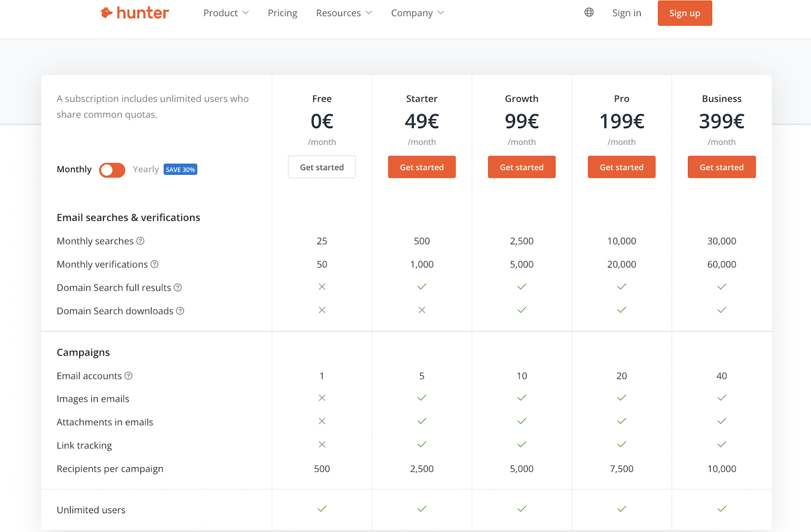Image resolution: width=811 pixels, height=532 pixels.
Task: Click the Pro 199€ price
Action: point(621,121)
